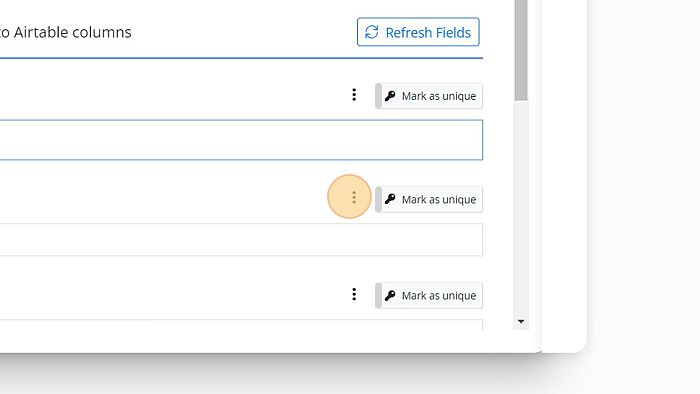Image resolution: width=700 pixels, height=394 pixels.
Task: Open the first field's three-dot options menu
Action: (x=354, y=95)
